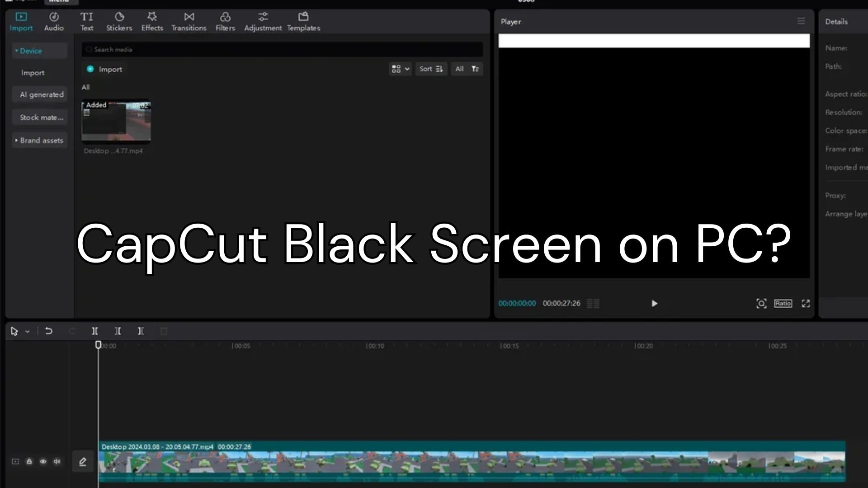Click the Import media button
868x488 pixels.
104,69
